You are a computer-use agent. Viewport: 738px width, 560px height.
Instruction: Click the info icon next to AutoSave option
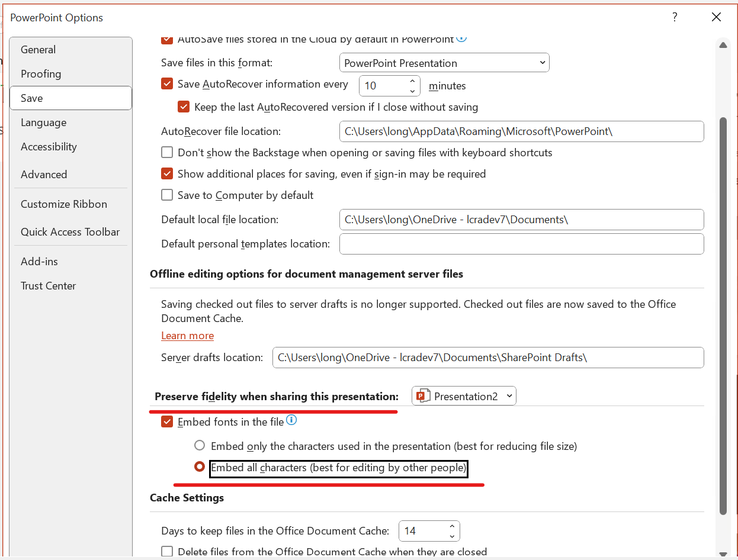pyautogui.click(x=461, y=38)
